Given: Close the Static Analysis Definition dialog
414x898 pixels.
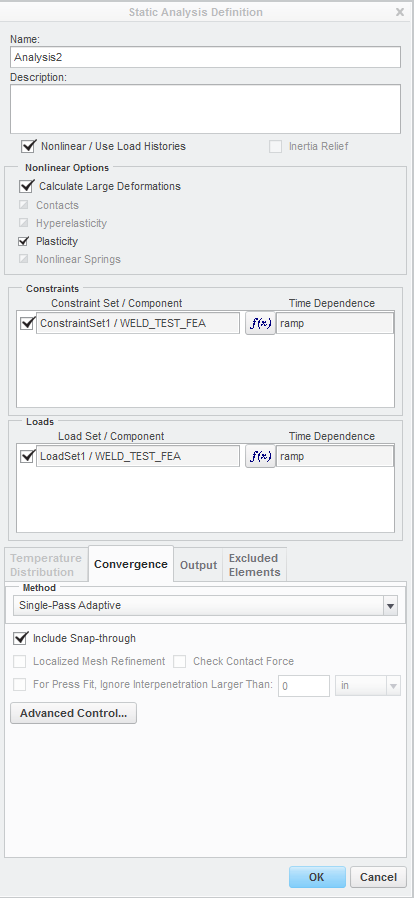Looking at the screenshot, I should [x=400, y=12].
